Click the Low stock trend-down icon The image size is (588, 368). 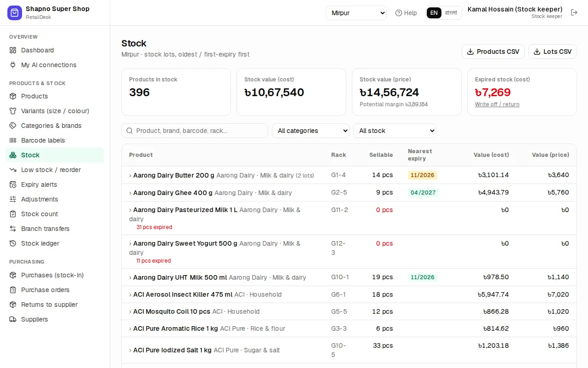13,170
